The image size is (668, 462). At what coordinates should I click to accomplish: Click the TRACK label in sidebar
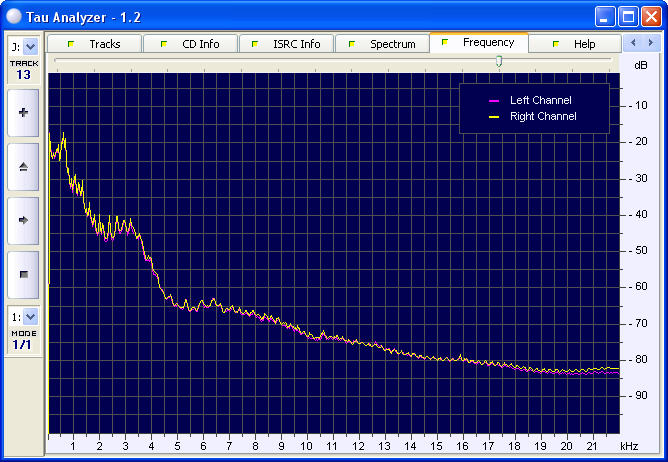click(24, 63)
